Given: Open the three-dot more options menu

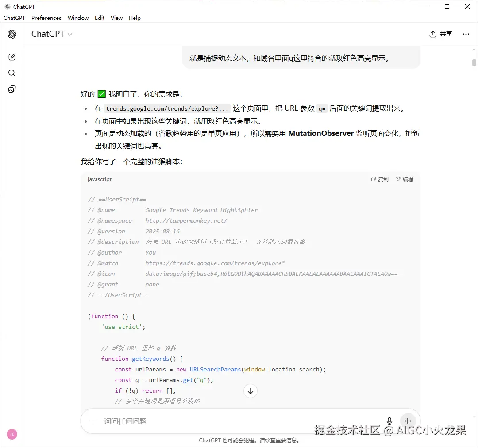Looking at the screenshot, I should [466, 34].
